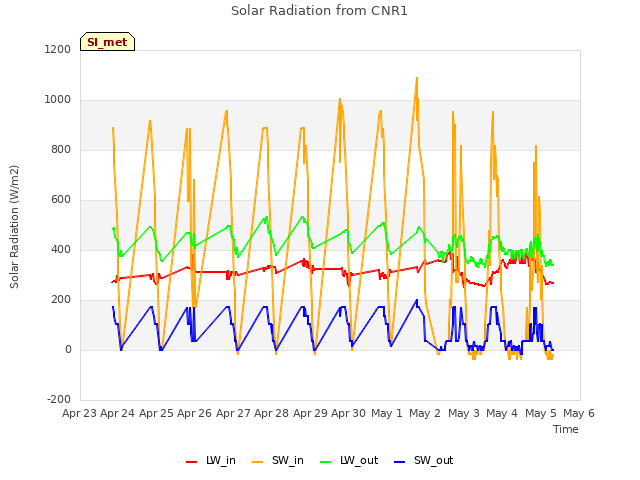
Task: Toggle the SW_in legend entry
Action: (278, 460)
